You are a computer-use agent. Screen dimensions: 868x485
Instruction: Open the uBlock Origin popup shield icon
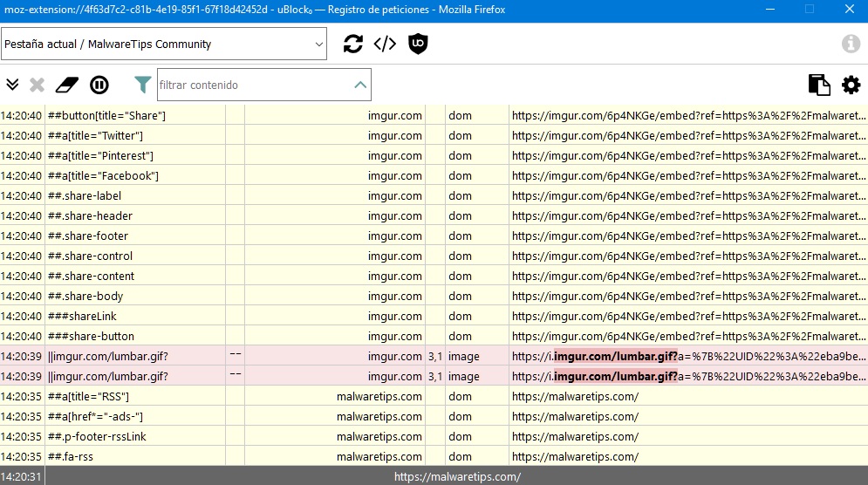tap(418, 44)
